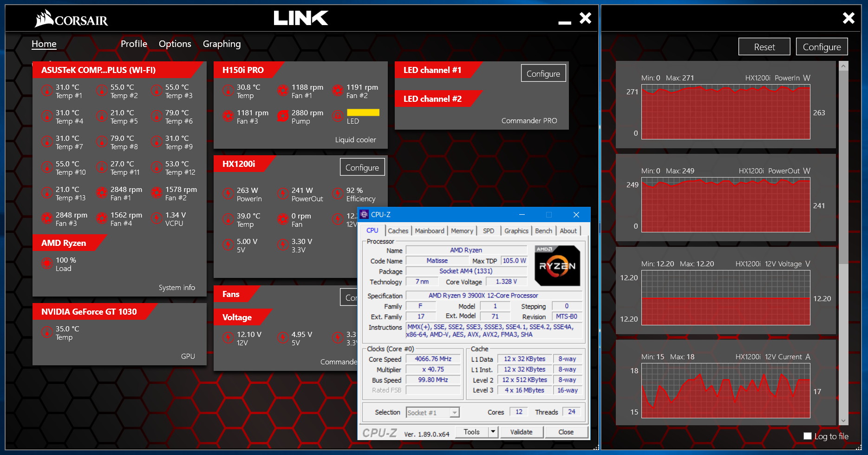Click the Commander PRO label under LED channels

tap(529, 120)
